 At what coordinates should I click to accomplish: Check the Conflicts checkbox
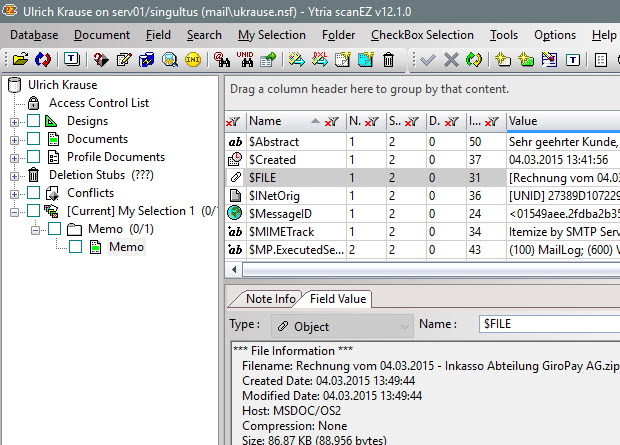(34, 193)
